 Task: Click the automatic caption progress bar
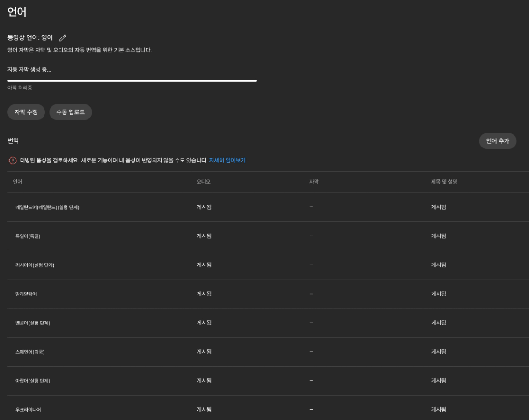click(132, 81)
